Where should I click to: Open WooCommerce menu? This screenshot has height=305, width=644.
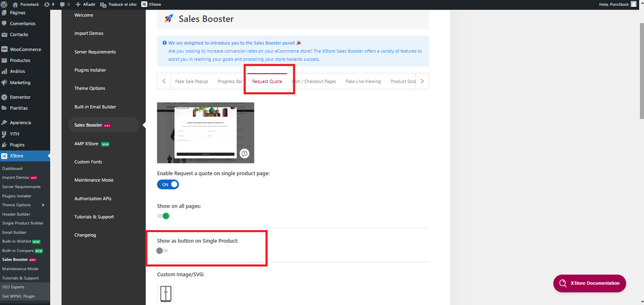[x=25, y=49]
